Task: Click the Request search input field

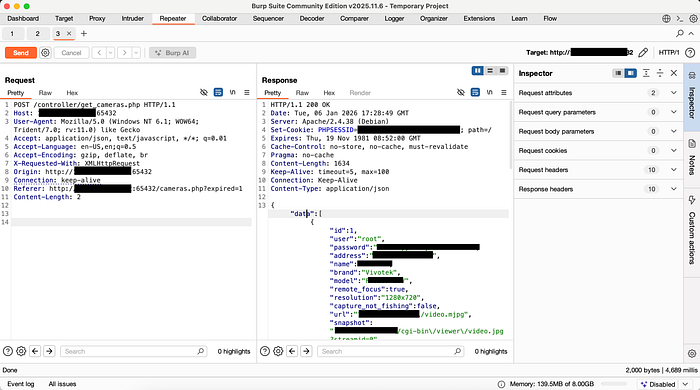Action: pos(133,351)
